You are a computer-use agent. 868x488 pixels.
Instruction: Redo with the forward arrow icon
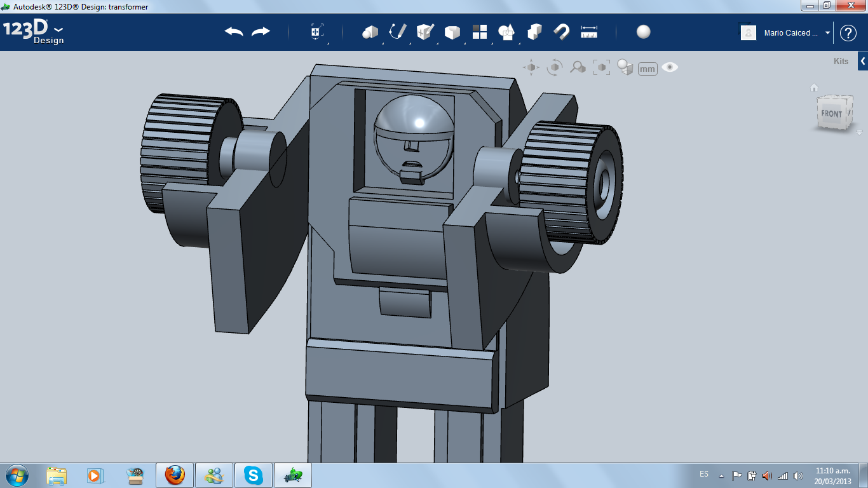(x=261, y=32)
